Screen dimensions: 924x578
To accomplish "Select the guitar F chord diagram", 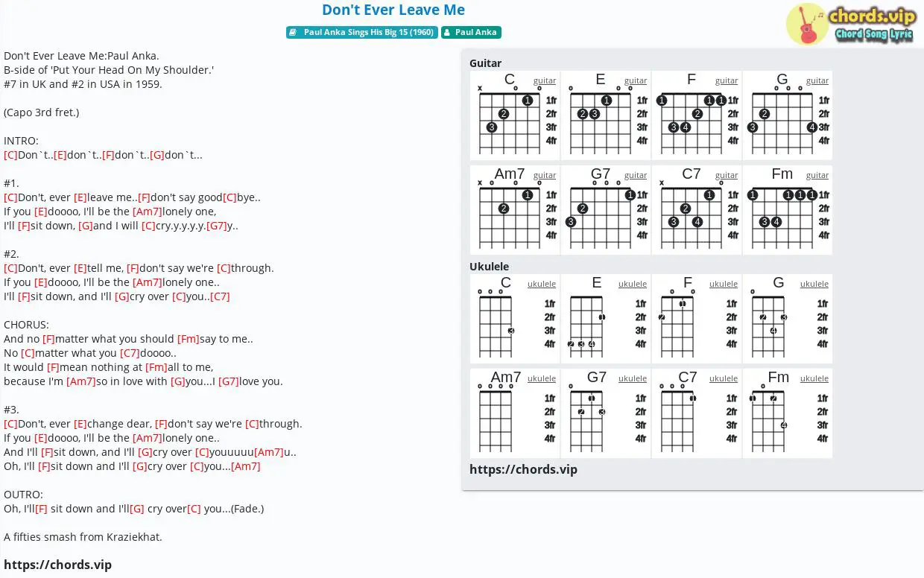I will 697,115.
